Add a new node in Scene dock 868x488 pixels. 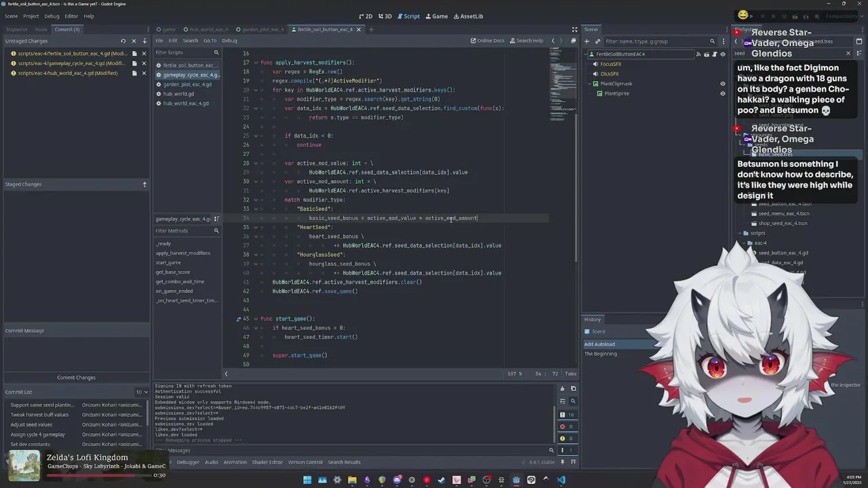(x=588, y=41)
